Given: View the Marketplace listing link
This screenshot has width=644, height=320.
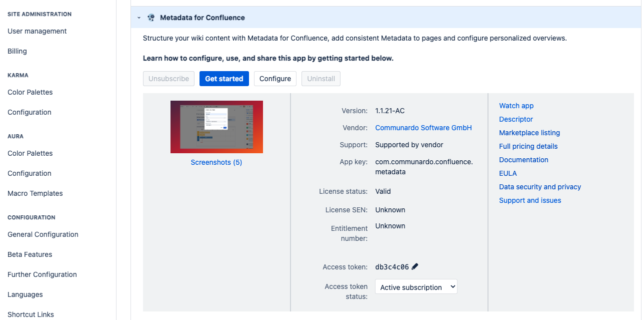Looking at the screenshot, I should (x=529, y=133).
